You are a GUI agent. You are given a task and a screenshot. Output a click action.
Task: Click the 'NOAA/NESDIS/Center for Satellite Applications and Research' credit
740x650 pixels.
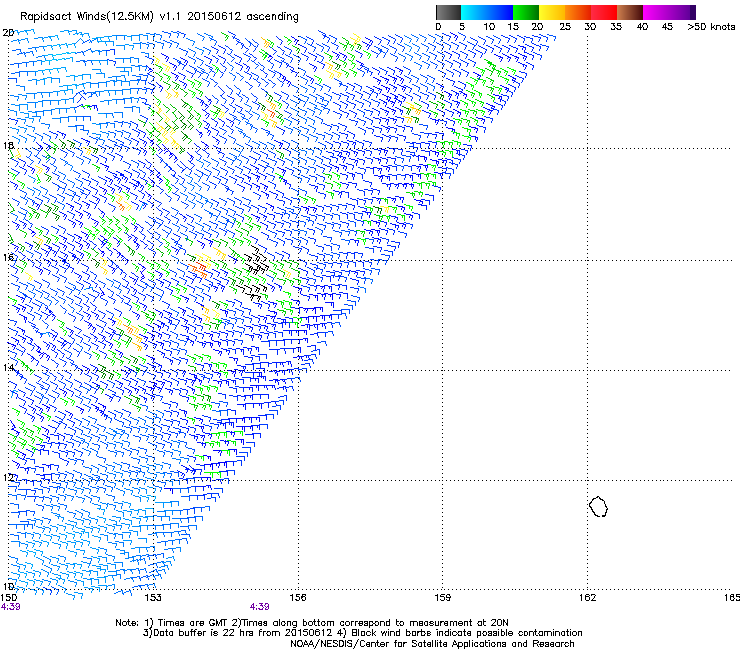432,644
